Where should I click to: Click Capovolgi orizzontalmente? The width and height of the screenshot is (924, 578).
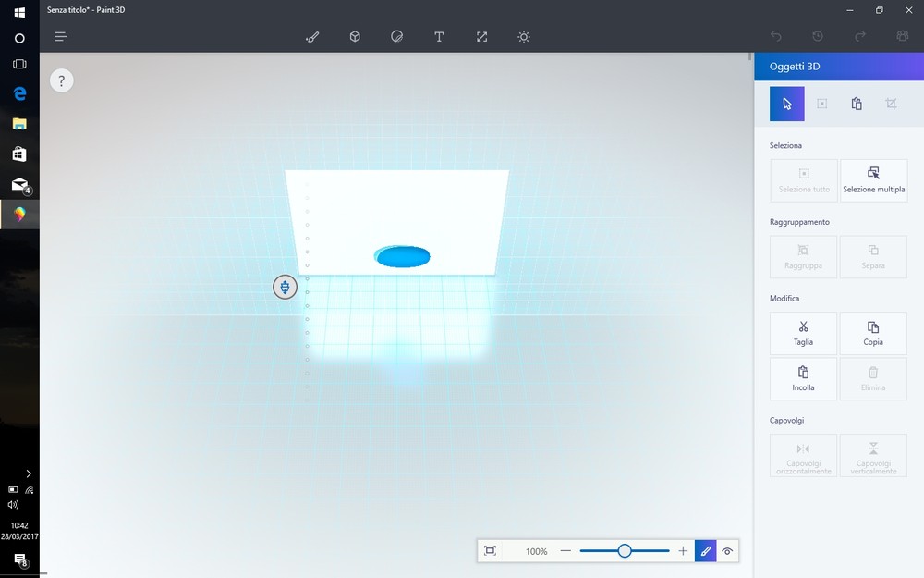803,455
